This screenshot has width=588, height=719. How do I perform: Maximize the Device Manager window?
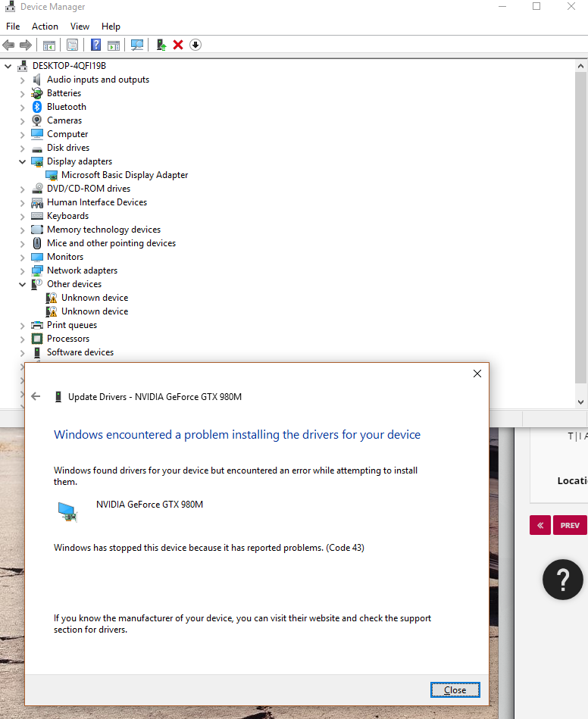pyautogui.click(x=536, y=6)
